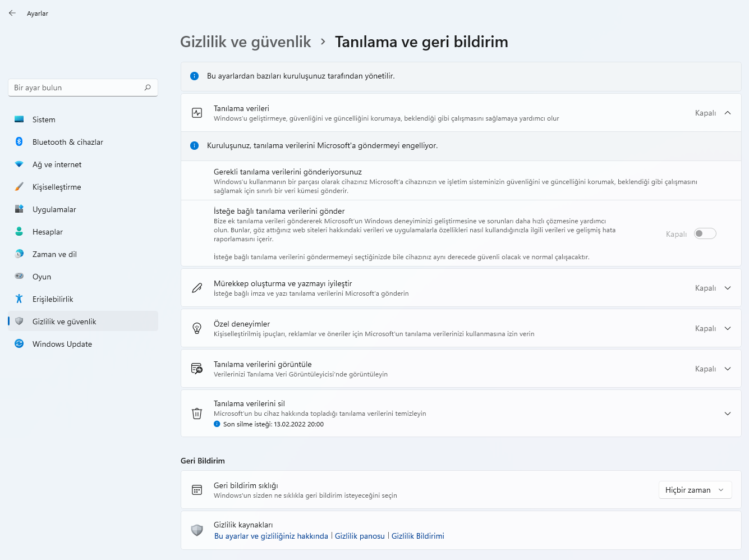Select Kişiselleştirme in sidebar
Image resolution: width=749 pixels, height=560 pixels.
[x=83, y=187]
